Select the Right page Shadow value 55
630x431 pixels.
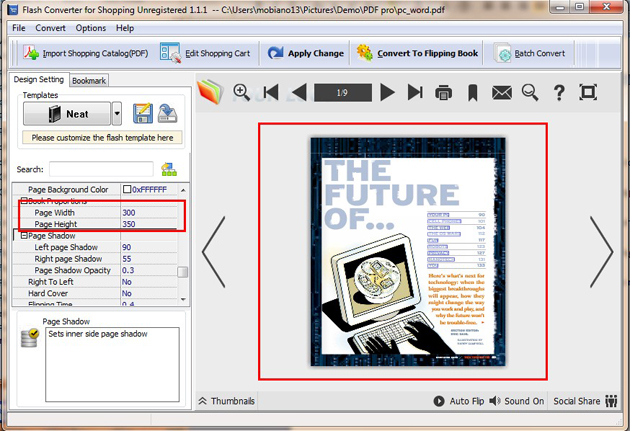(127, 259)
